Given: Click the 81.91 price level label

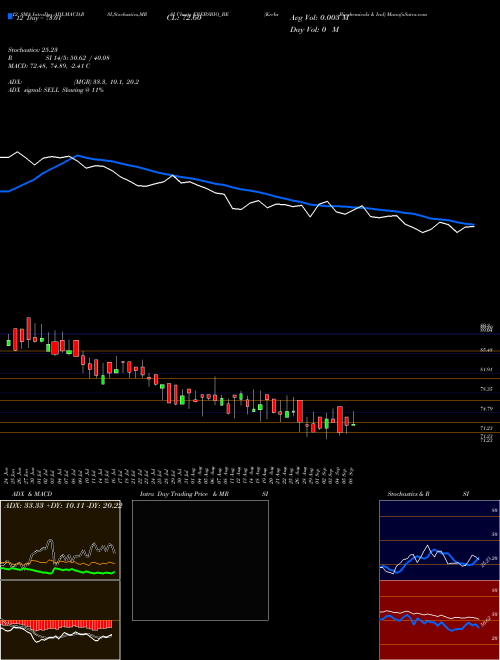Looking at the screenshot, I should [486, 369].
